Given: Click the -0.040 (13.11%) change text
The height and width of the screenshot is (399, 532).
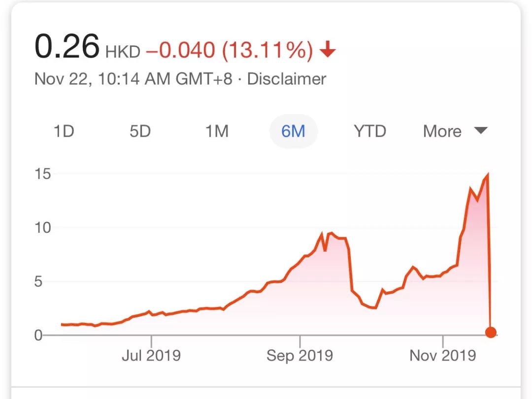Looking at the screenshot, I should 230,50.
